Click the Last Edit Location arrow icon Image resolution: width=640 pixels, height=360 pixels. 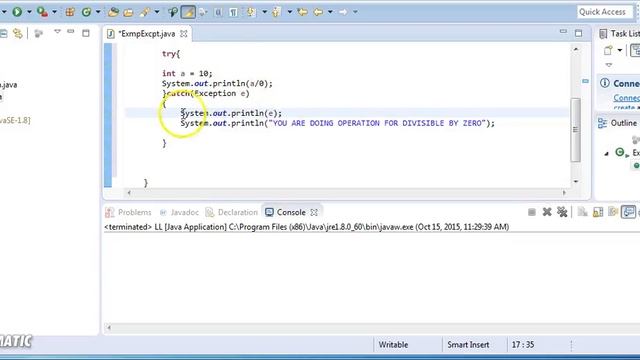coord(303,12)
